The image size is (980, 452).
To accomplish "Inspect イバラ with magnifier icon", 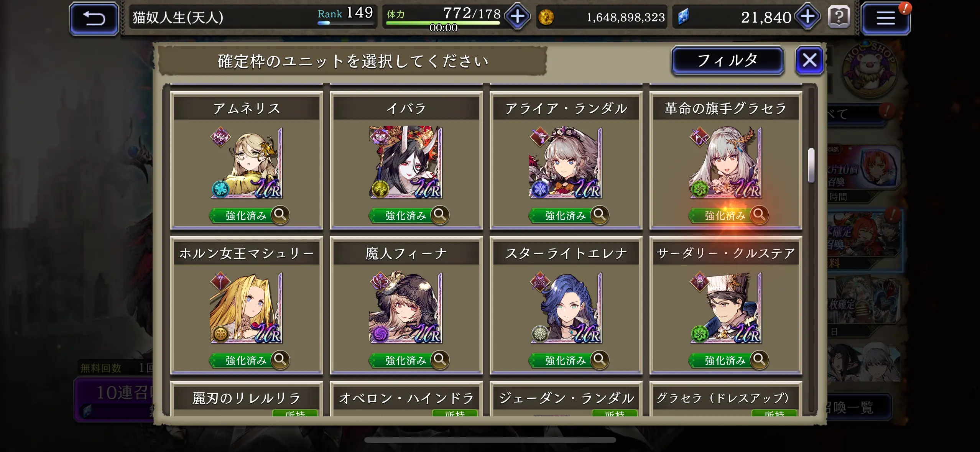I will coord(440,215).
